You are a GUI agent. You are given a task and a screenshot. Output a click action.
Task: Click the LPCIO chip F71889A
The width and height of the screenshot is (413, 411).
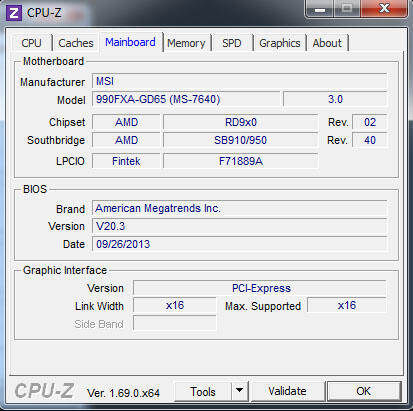[241, 161]
